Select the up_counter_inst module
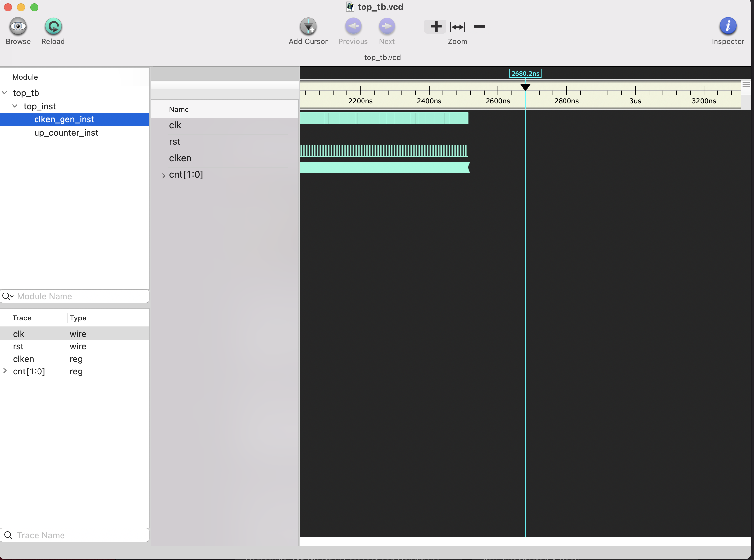This screenshot has height=560, width=754. coord(66,133)
